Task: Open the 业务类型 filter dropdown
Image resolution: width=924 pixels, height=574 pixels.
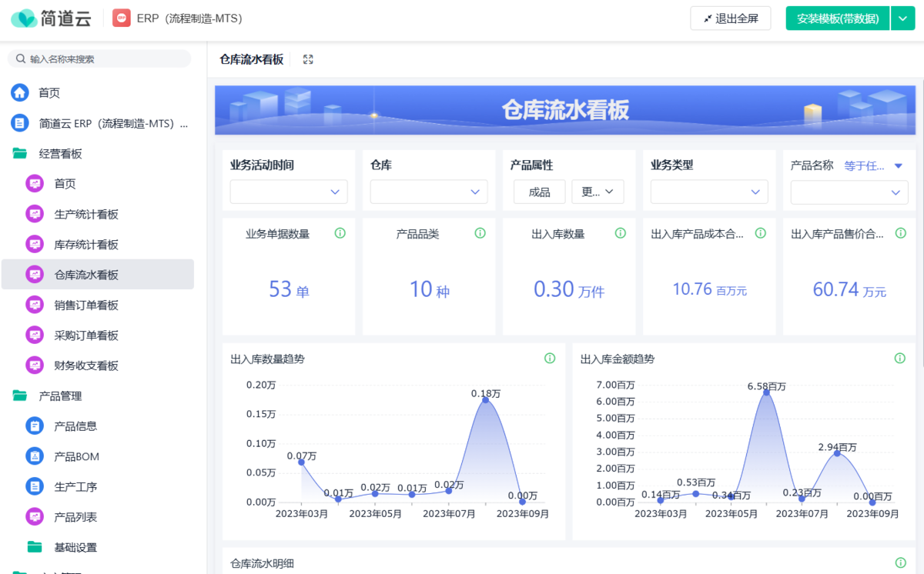Action: [709, 192]
